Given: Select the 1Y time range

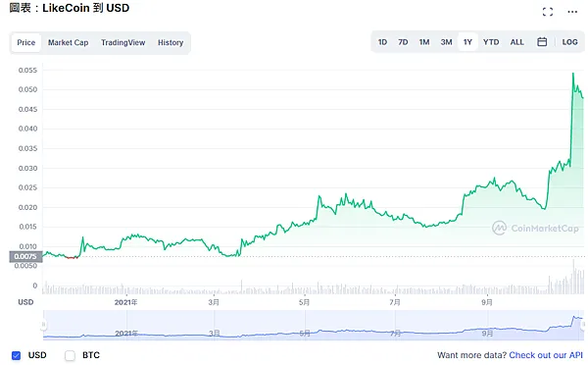Looking at the screenshot, I should (x=467, y=42).
